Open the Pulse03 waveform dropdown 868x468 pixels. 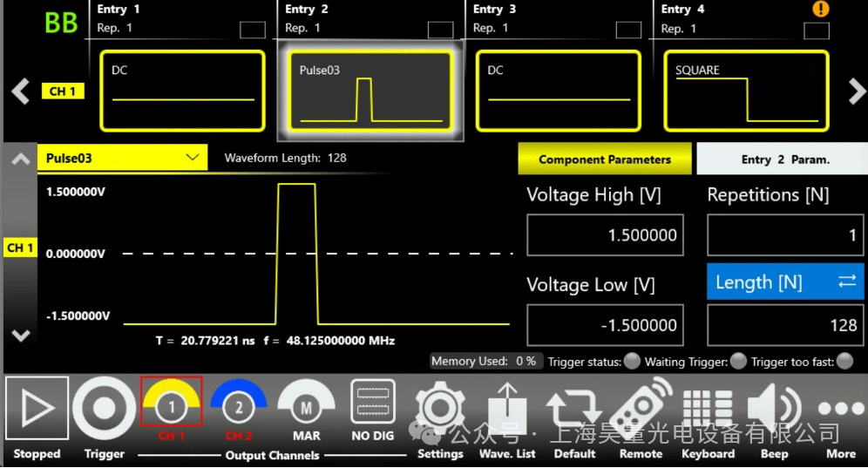click(122, 158)
